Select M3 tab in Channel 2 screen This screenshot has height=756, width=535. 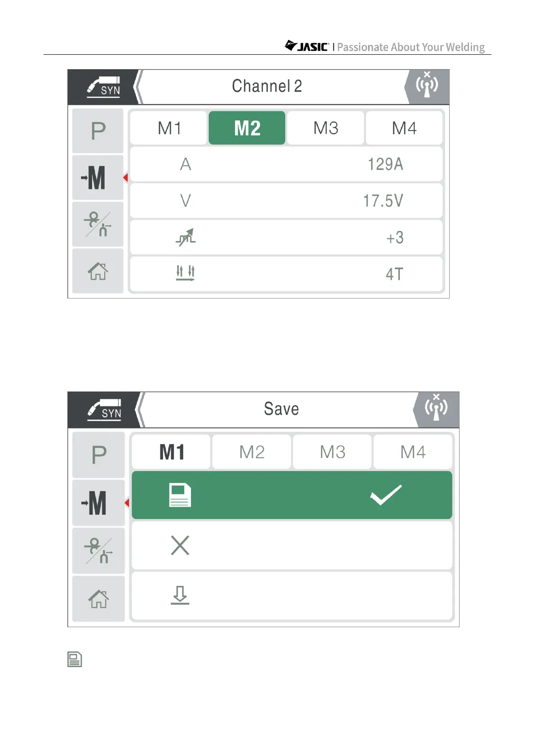326,128
